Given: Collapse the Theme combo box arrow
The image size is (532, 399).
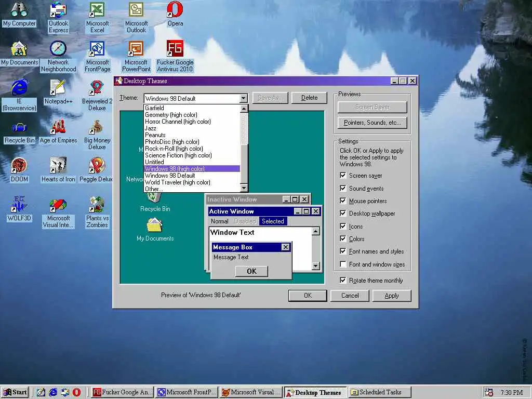Looking at the screenshot, I should (x=243, y=98).
